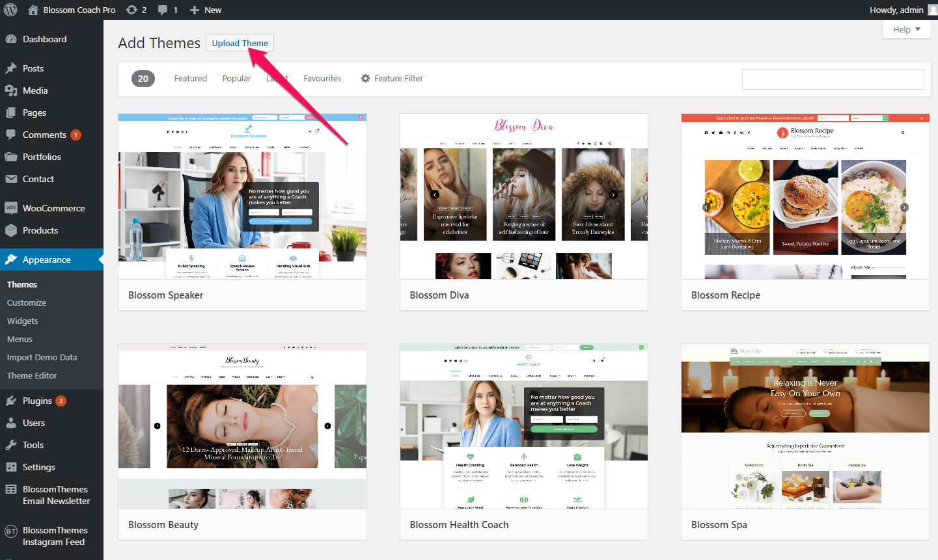Click the Blossom Speaker theme name label
Viewport: 938px width, 560px height.
tap(166, 295)
